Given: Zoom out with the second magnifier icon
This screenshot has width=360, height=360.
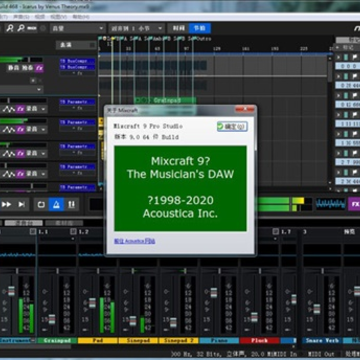Looking at the screenshot, I should coord(21,28).
